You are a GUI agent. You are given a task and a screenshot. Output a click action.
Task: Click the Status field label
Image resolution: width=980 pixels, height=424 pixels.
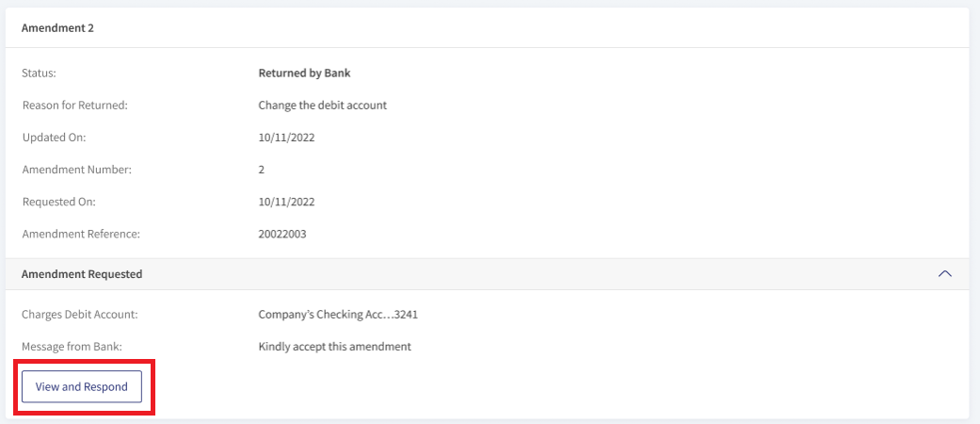tap(39, 73)
